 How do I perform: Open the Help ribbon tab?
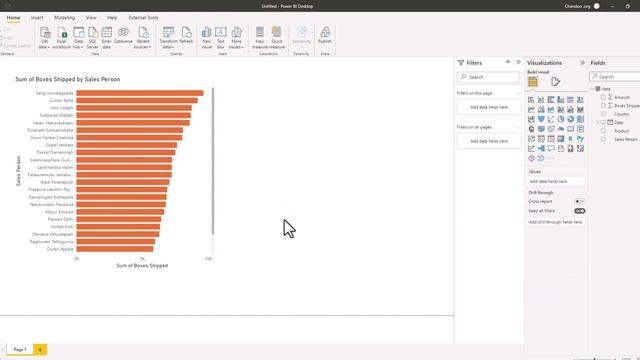[112, 18]
